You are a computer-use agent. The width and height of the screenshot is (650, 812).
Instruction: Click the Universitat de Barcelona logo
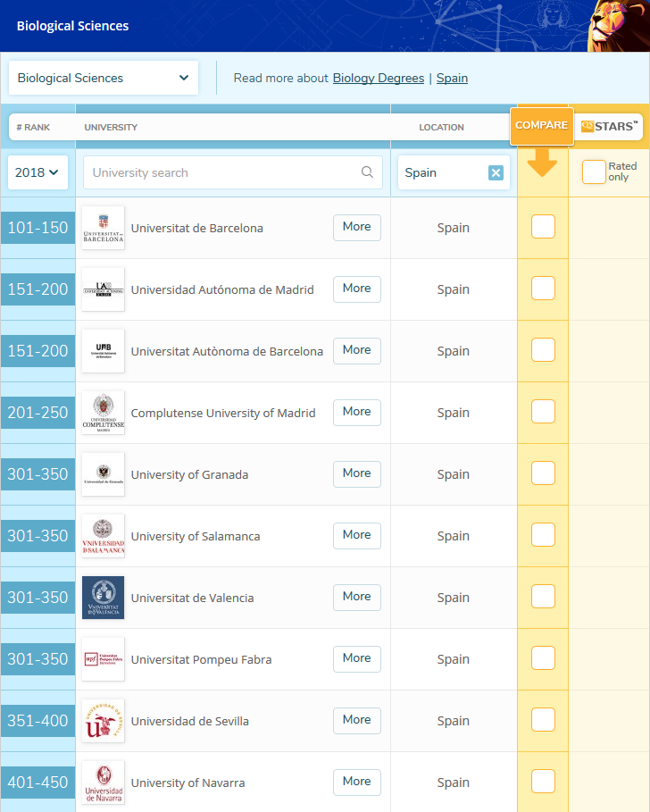tap(103, 228)
